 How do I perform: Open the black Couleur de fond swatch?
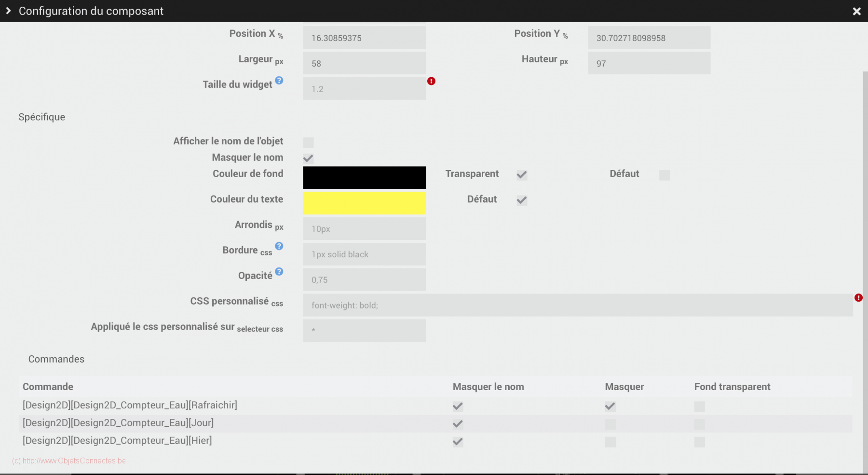(x=364, y=178)
